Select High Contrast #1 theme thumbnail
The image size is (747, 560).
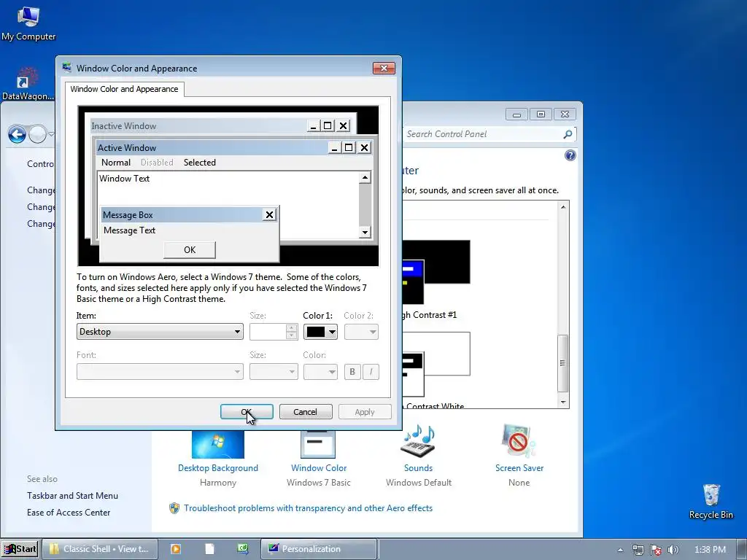(x=436, y=271)
